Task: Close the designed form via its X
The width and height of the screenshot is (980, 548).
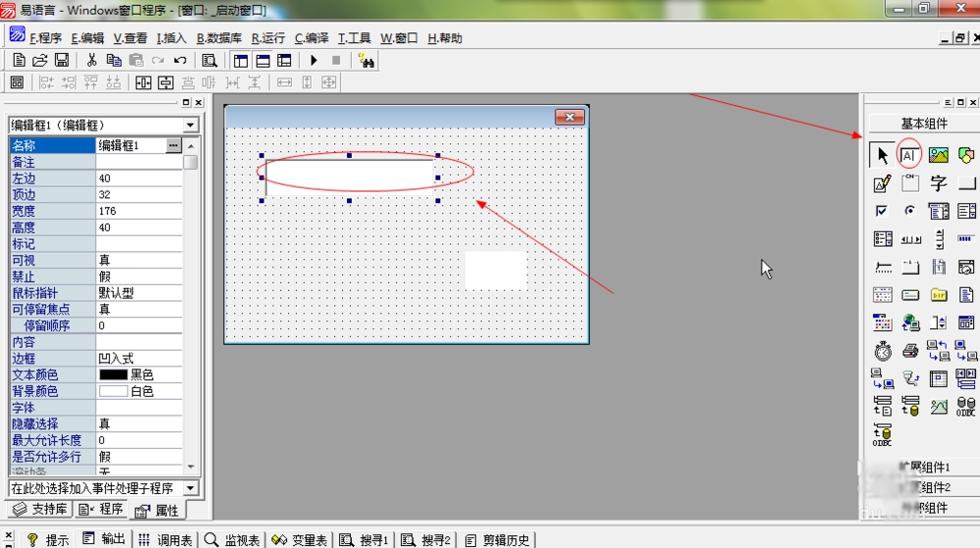Action: tap(569, 117)
